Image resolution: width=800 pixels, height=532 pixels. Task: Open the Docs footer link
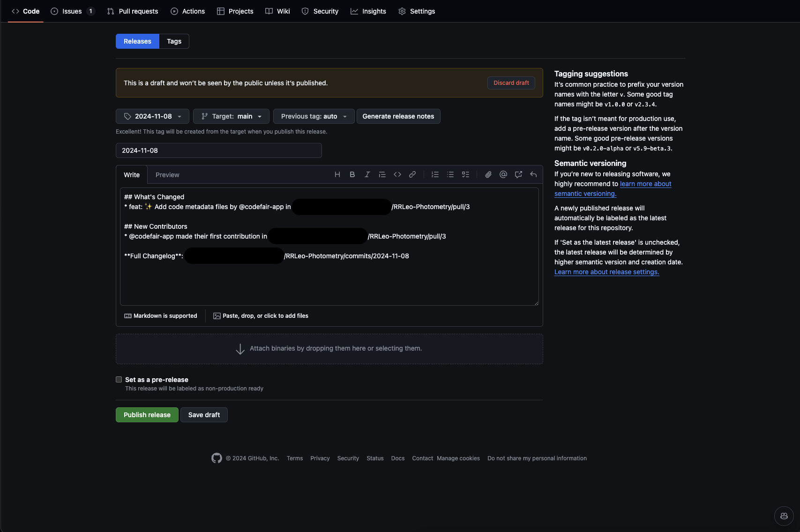tap(398, 458)
